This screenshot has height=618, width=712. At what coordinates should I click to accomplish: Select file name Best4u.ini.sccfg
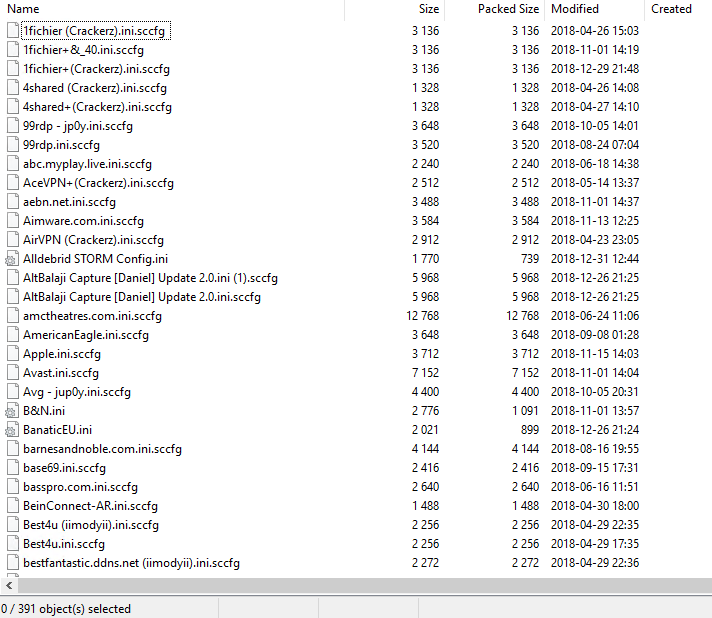pyautogui.click(x=64, y=544)
